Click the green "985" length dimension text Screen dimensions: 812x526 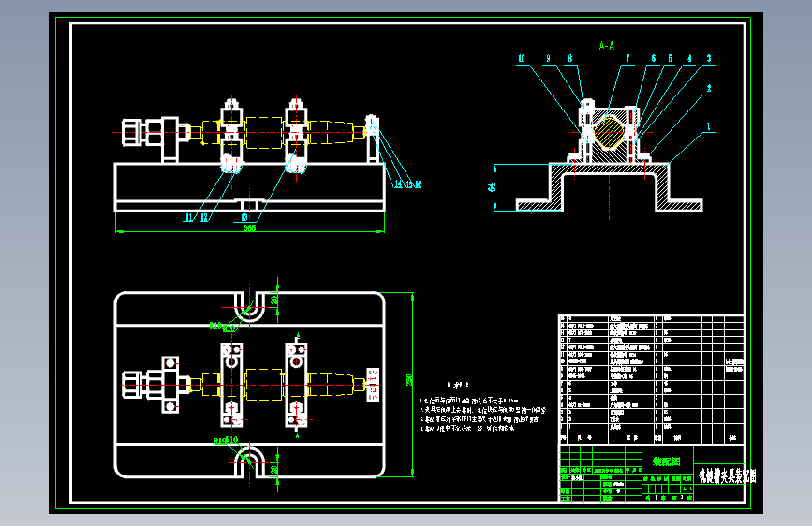click(x=250, y=227)
